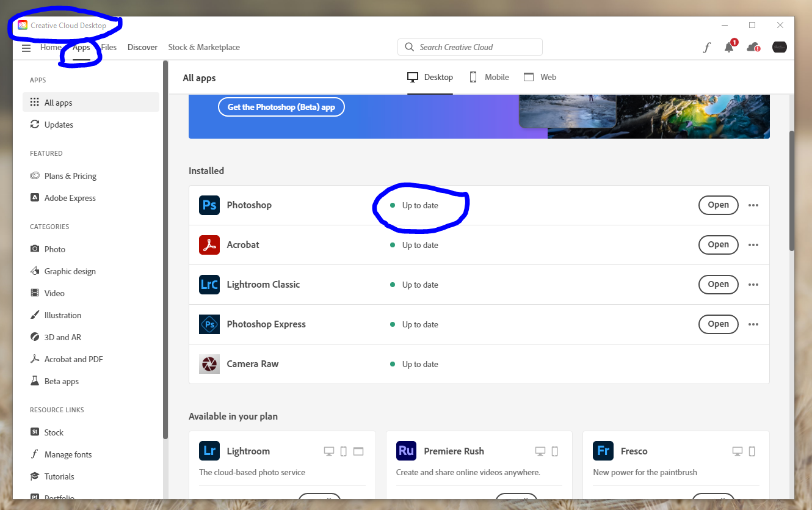Open the account profile avatar

780,47
